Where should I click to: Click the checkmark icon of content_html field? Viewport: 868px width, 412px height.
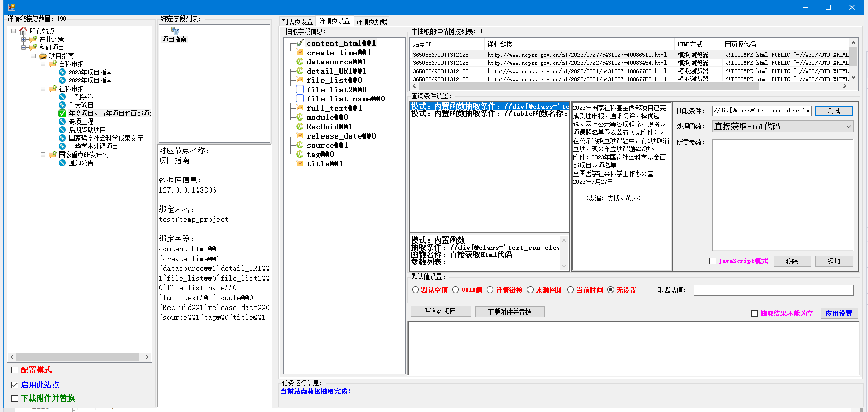coord(300,43)
